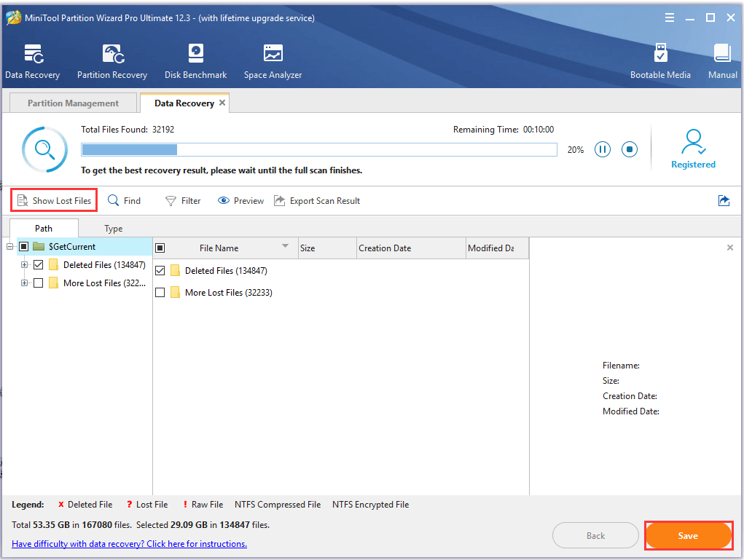This screenshot has height=560, width=744.
Task: Switch to the Path view tab
Action: pos(44,228)
